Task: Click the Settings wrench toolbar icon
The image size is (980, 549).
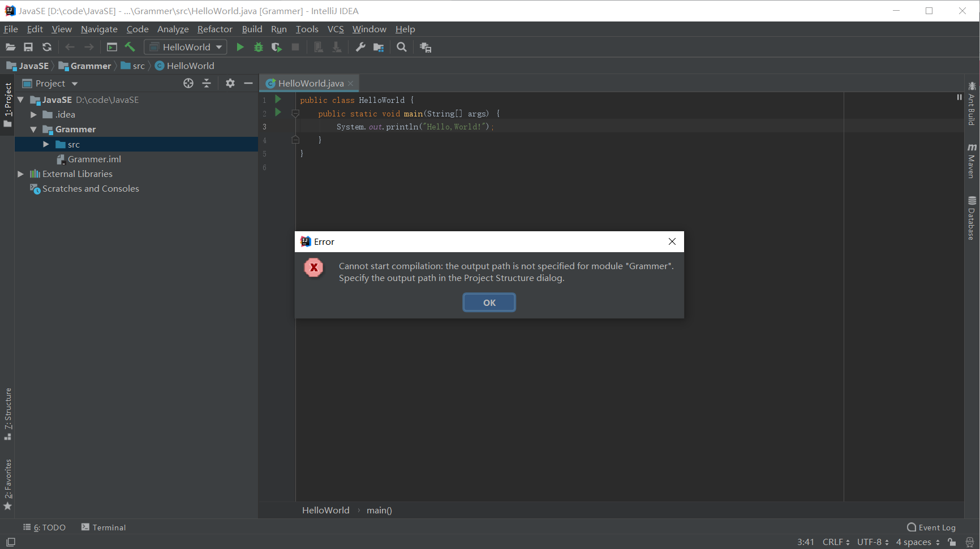Action: 360,47
